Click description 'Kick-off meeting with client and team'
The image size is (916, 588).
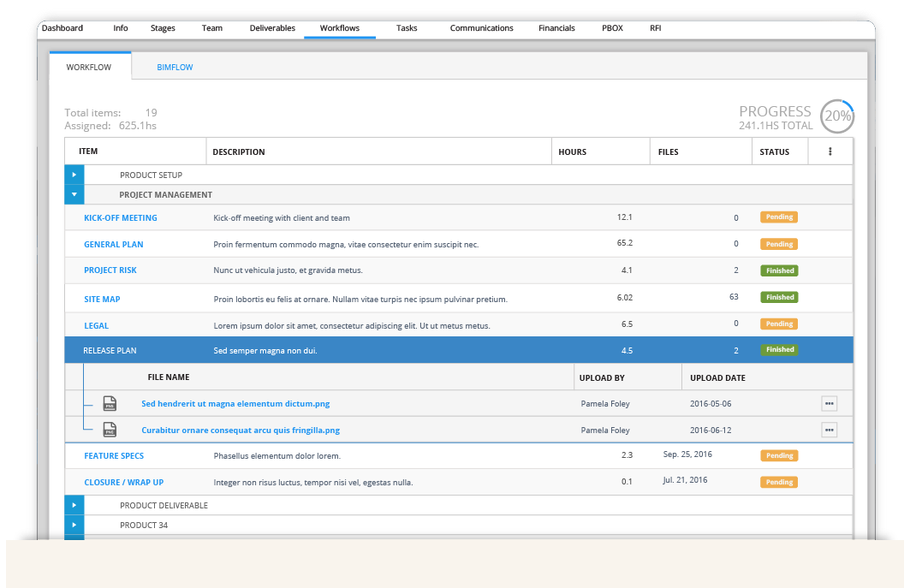(x=282, y=217)
